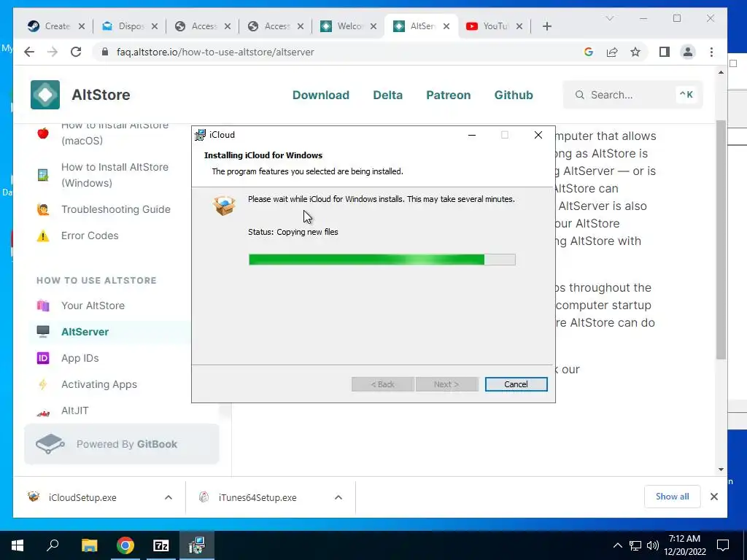
Task: Click the network tray icon
Action: click(x=635, y=545)
